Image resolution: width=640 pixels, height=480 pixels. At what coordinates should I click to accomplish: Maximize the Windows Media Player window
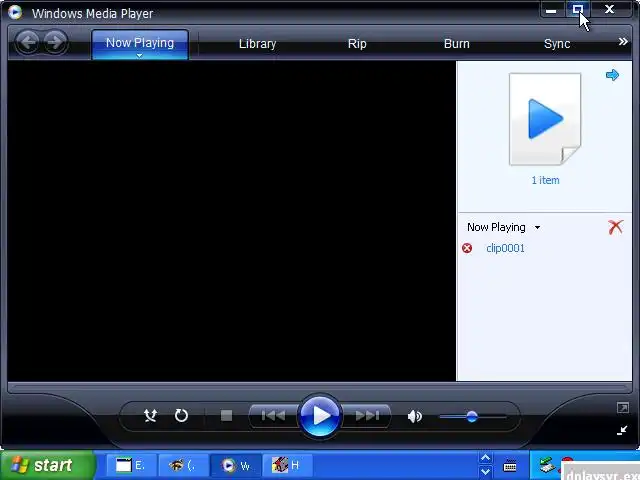[x=578, y=10]
